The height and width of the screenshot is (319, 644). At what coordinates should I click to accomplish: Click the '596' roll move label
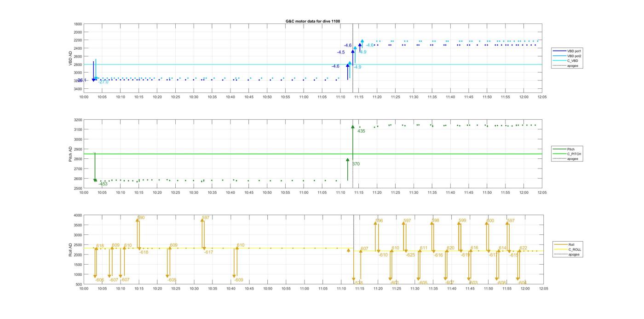point(379,221)
